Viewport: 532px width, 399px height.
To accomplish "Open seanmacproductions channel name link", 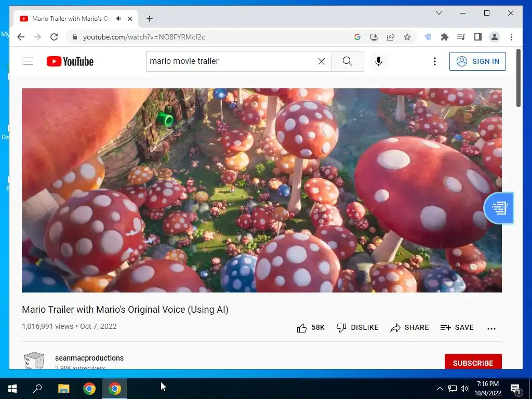I will (89, 358).
